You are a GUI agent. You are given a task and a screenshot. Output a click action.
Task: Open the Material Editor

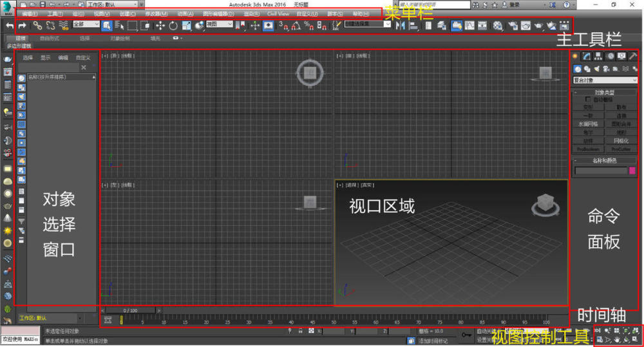(498, 26)
